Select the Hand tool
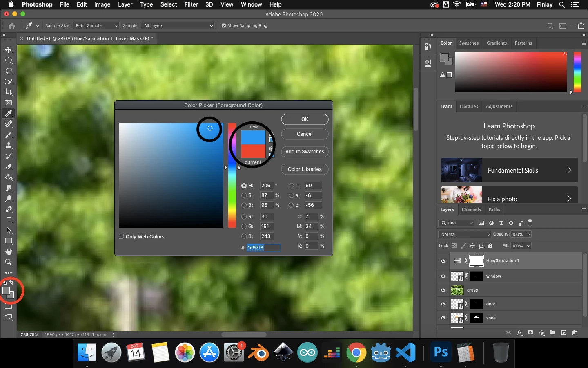The image size is (588, 368). click(x=9, y=251)
